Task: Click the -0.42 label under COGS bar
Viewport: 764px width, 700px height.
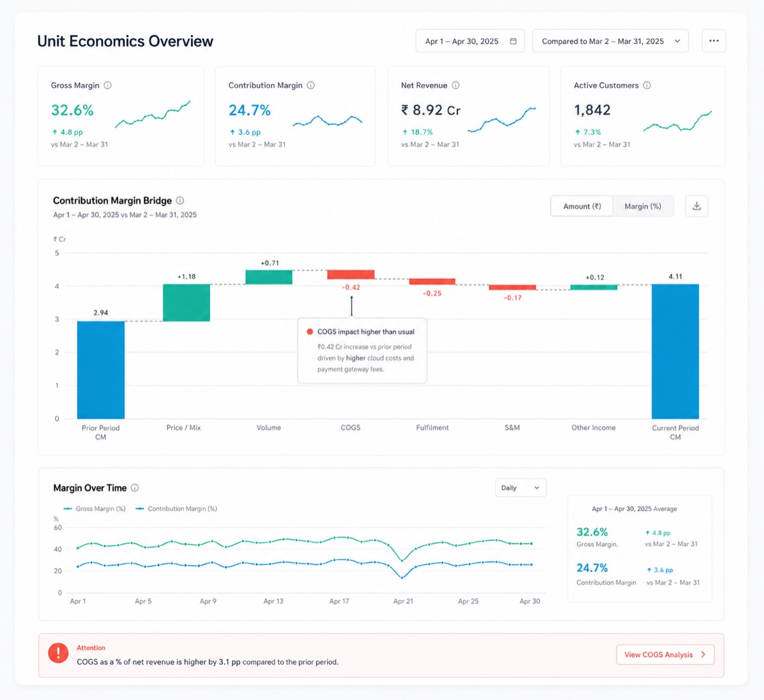Action: (351, 288)
